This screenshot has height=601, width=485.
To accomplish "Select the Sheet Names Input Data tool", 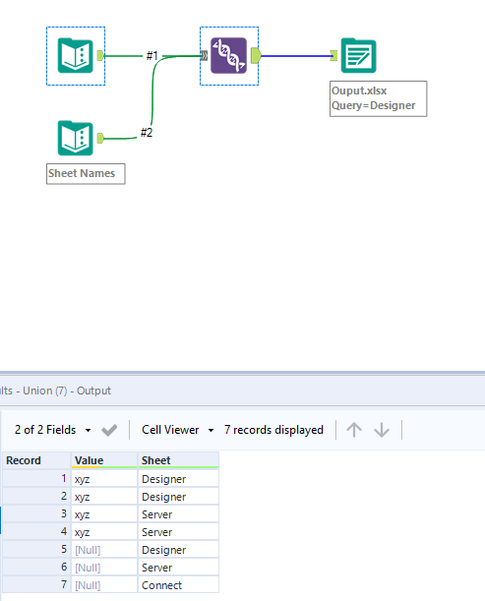I will 76,138.
